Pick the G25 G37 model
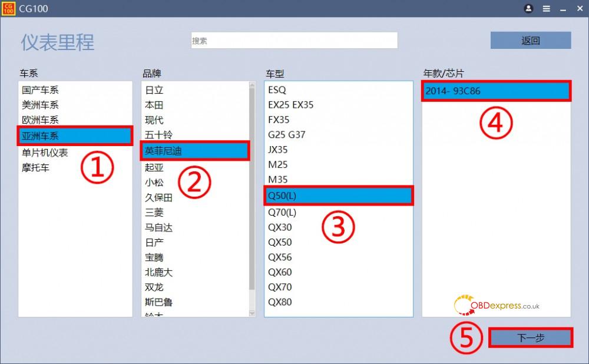Screen dimensions: 589x364 pos(339,135)
